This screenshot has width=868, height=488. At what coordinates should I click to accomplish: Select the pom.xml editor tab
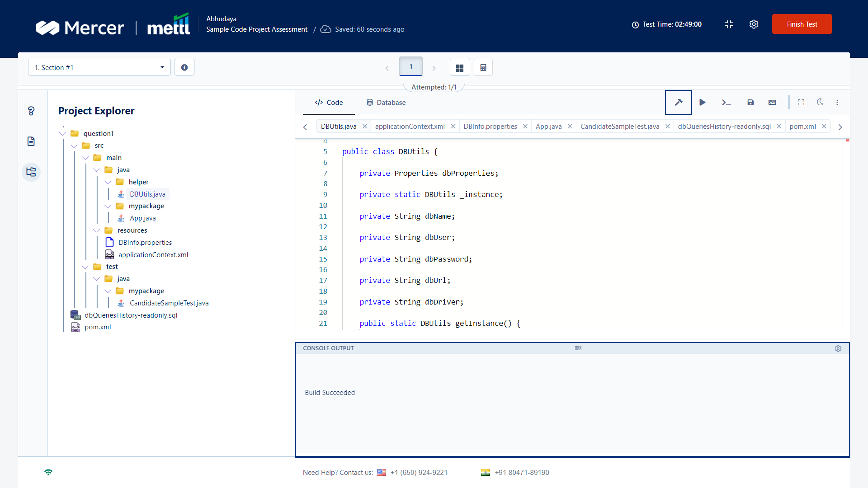point(802,126)
